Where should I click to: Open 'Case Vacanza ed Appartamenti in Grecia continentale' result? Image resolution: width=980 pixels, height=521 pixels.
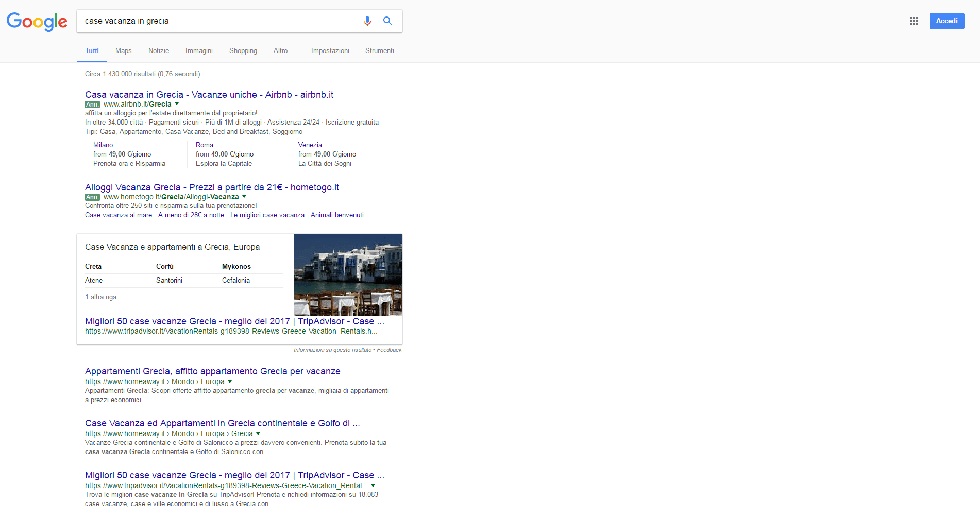click(x=223, y=423)
